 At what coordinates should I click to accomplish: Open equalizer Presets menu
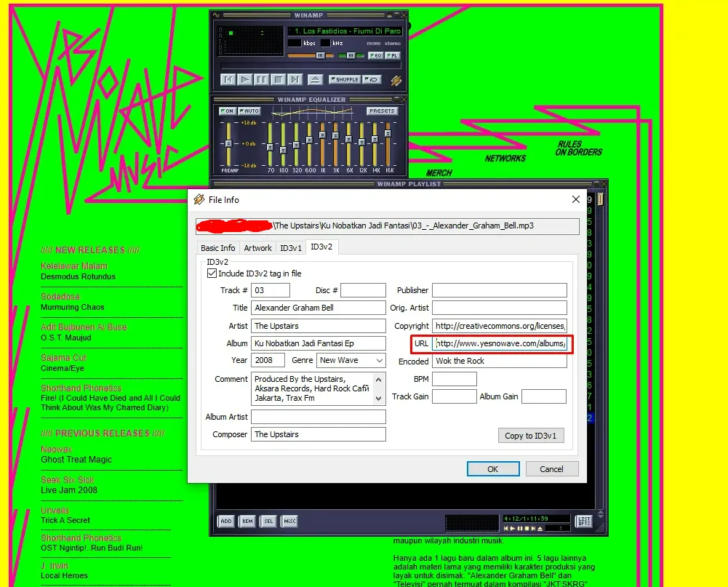point(382,111)
